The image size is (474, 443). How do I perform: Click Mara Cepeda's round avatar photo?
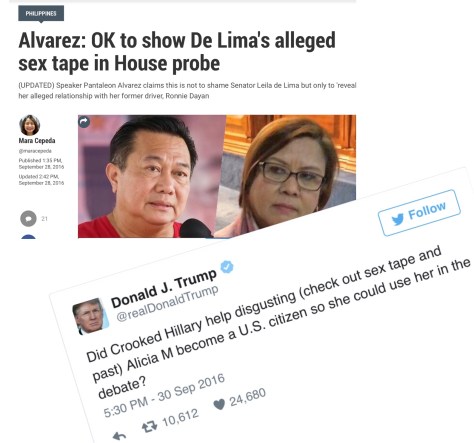(30, 125)
